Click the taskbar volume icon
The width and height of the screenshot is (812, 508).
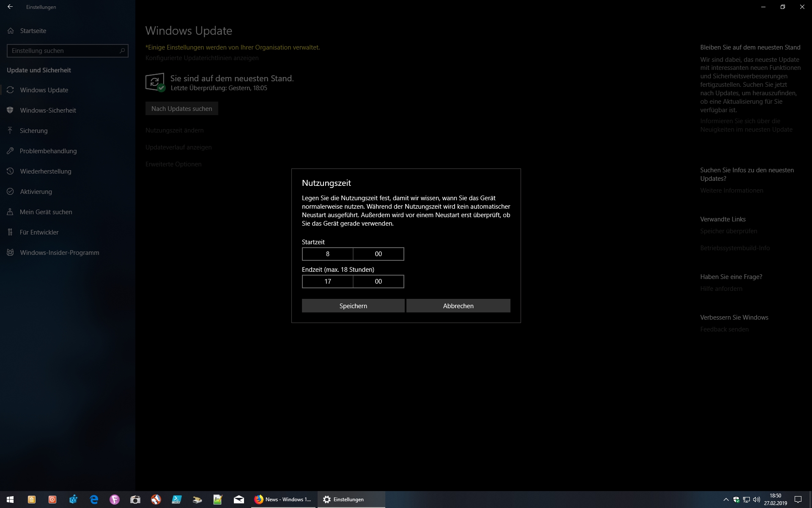757,500
